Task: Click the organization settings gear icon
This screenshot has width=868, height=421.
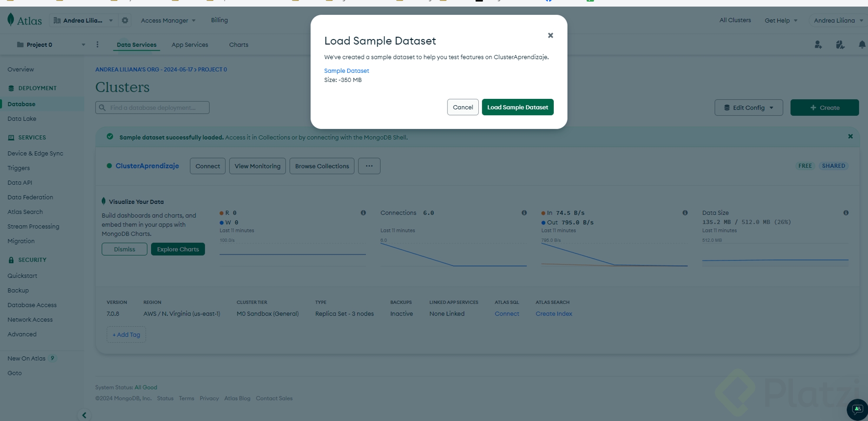Action: pos(125,20)
